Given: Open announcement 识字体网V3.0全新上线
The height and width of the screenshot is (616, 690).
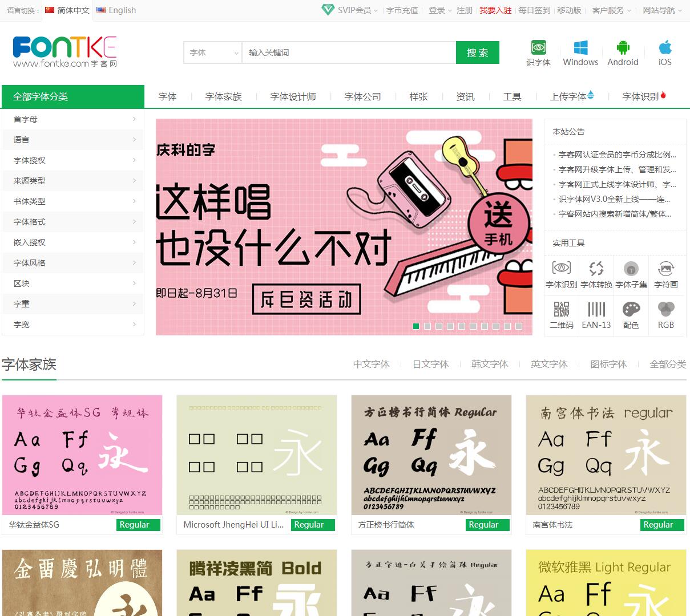Looking at the screenshot, I should pos(614,199).
